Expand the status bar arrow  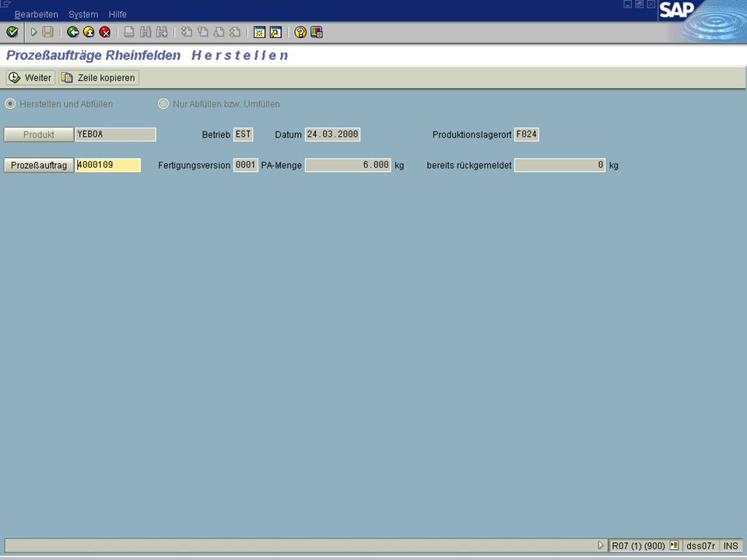tap(600, 544)
